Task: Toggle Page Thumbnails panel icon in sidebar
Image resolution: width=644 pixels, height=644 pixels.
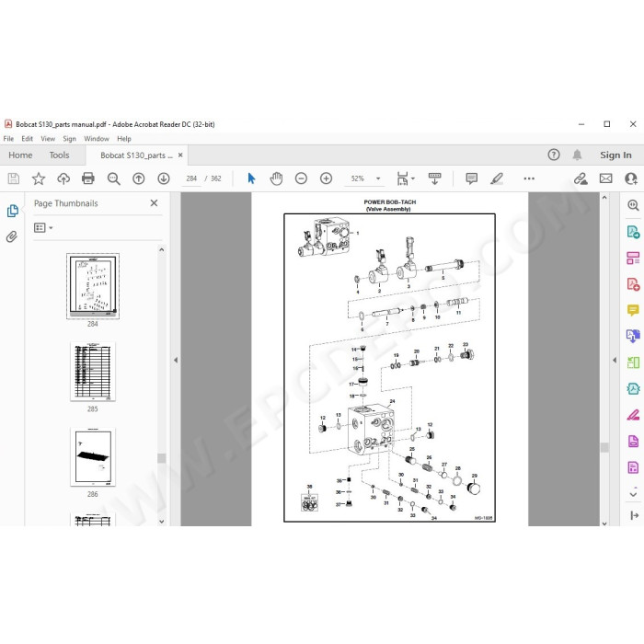Action: [13, 211]
